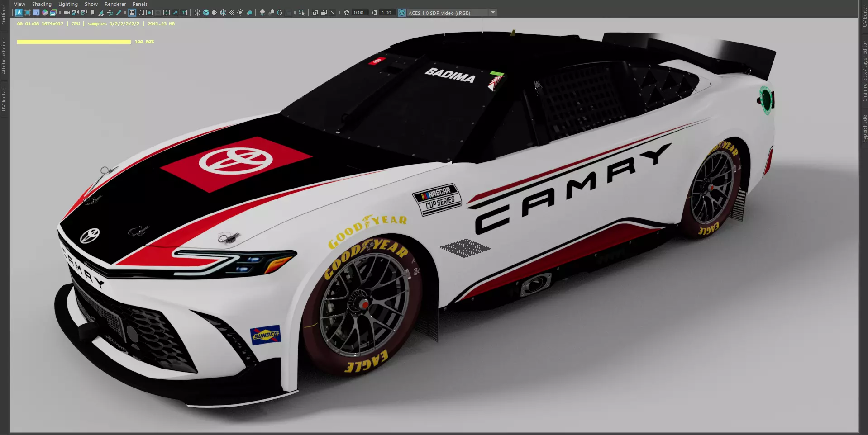The image size is (868, 435).
Task: Open the Channel Box / Layer Editor tab
Action: tap(864, 71)
